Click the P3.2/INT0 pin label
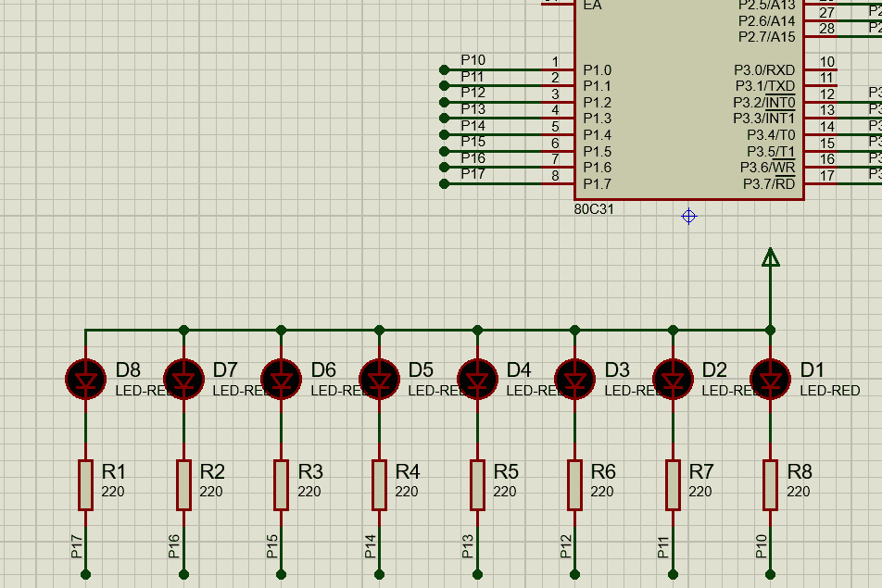 [x=763, y=103]
